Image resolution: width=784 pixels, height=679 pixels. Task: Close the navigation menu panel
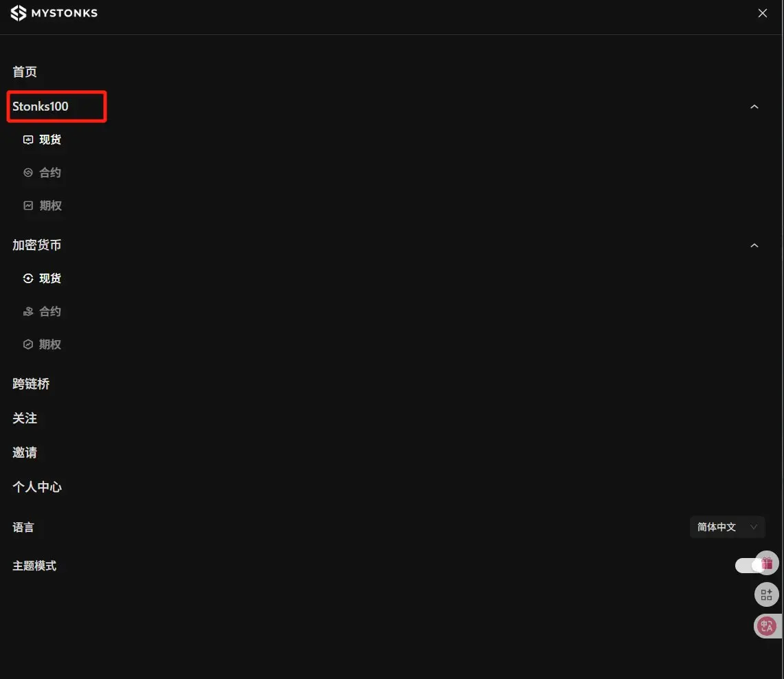click(x=762, y=13)
